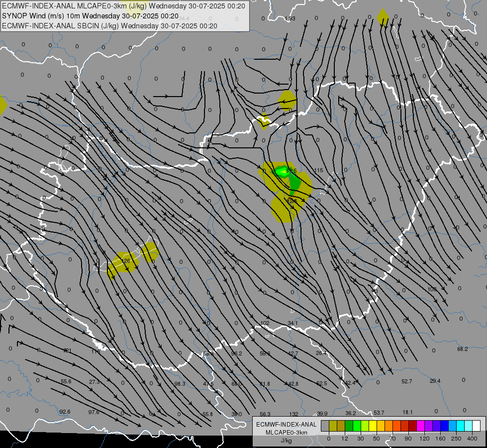
Task: Click the gray swatch in the MLCAPE legend
Action: (325, 426)
